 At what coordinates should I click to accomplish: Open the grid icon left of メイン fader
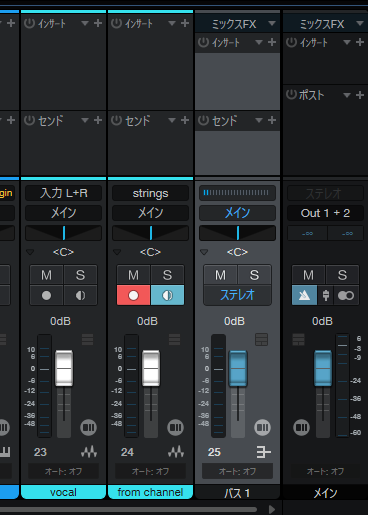tap(298, 339)
